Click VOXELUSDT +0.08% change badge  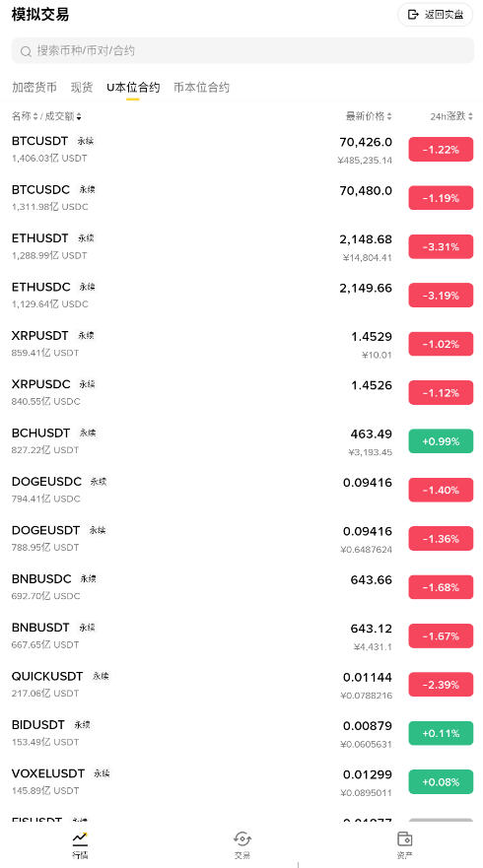(x=441, y=781)
